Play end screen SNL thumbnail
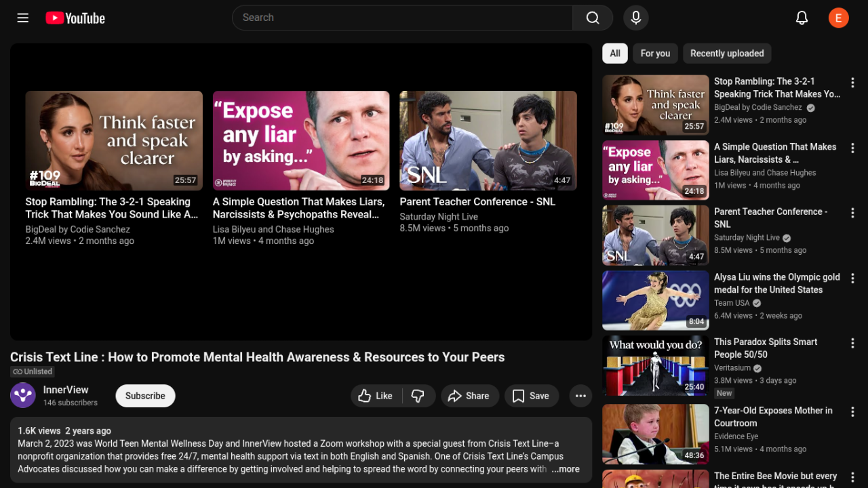The width and height of the screenshot is (868, 488). (488, 140)
